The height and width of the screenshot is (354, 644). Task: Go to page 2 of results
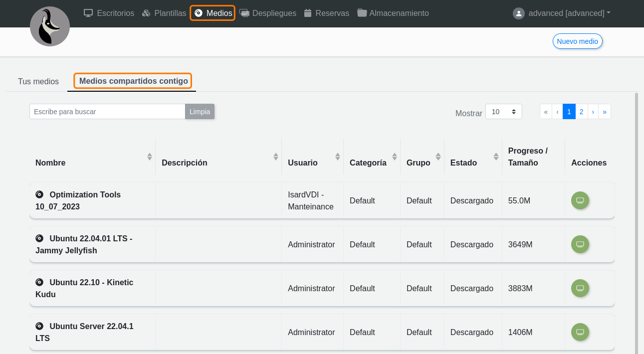click(x=581, y=112)
